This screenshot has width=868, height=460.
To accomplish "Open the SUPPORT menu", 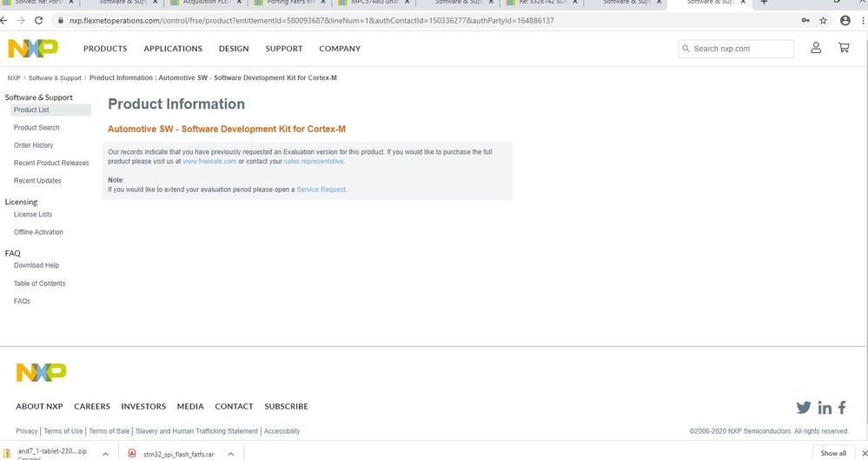I will pyautogui.click(x=284, y=49).
